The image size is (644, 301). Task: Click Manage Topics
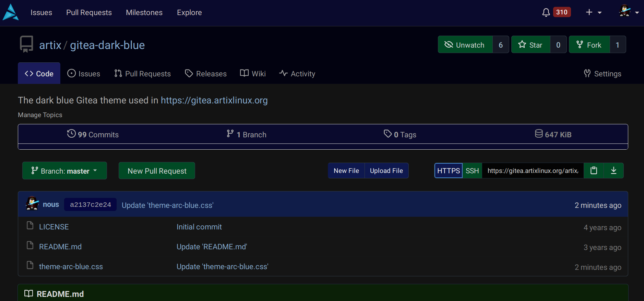40,115
